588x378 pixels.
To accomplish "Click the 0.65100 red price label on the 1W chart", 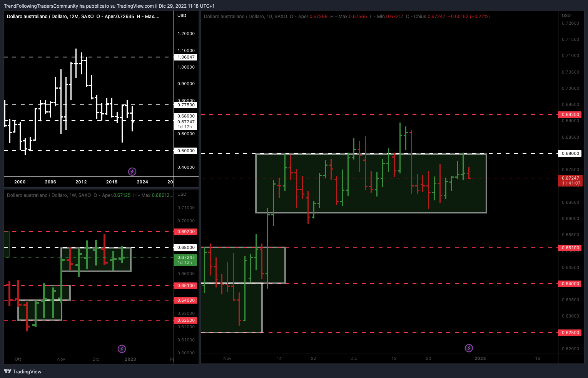I will (186, 286).
